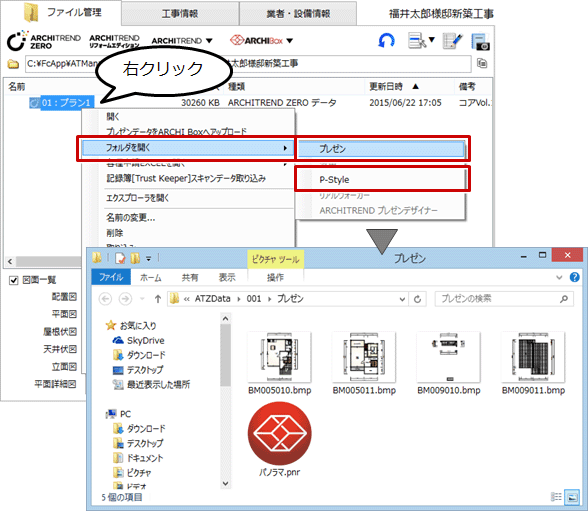Open Explorer help icon
The width and height of the screenshot is (588, 511).
pos(574,277)
